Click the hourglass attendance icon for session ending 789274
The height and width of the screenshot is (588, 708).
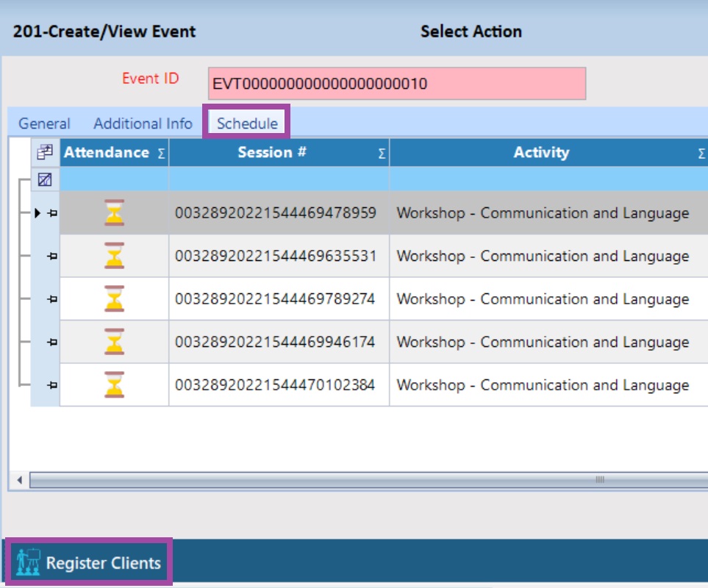pos(114,299)
